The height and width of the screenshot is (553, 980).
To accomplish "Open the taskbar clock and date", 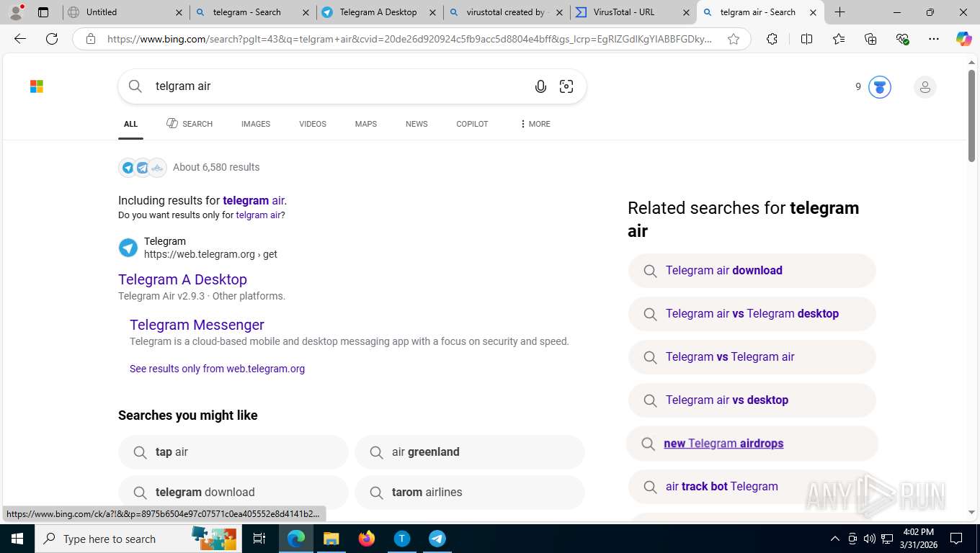I will [x=917, y=539].
